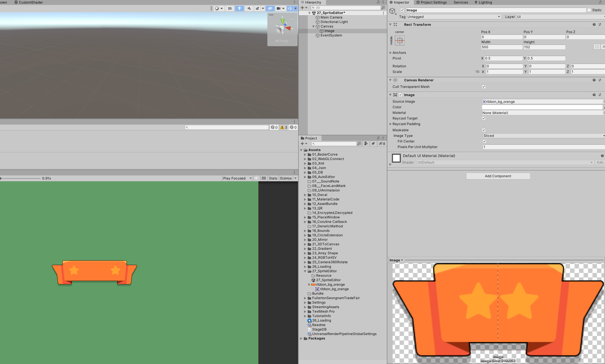Screen dimensions: 605x364
Task: Toggle scene visibility hidden-eye icon
Action: click(270, 8)
